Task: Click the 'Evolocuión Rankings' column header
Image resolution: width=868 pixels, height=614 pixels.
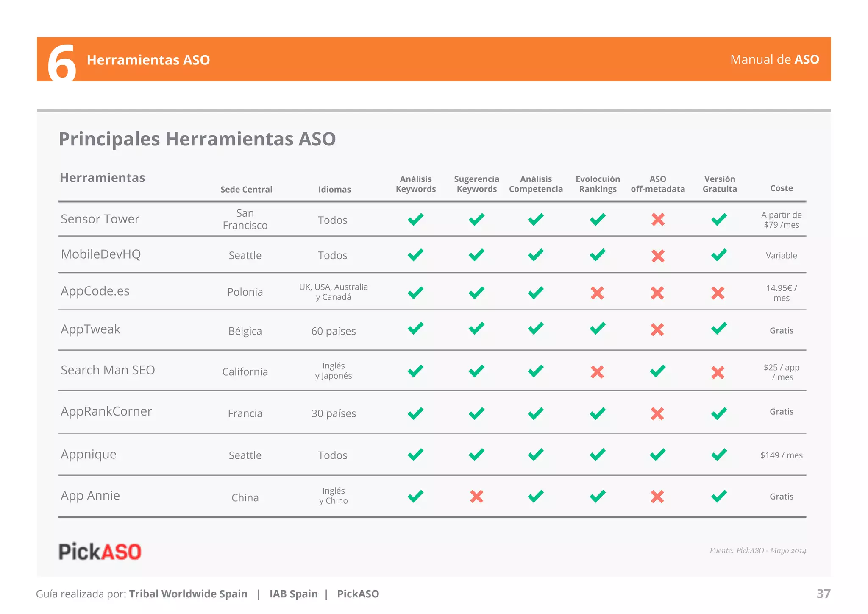Action: coord(598,184)
